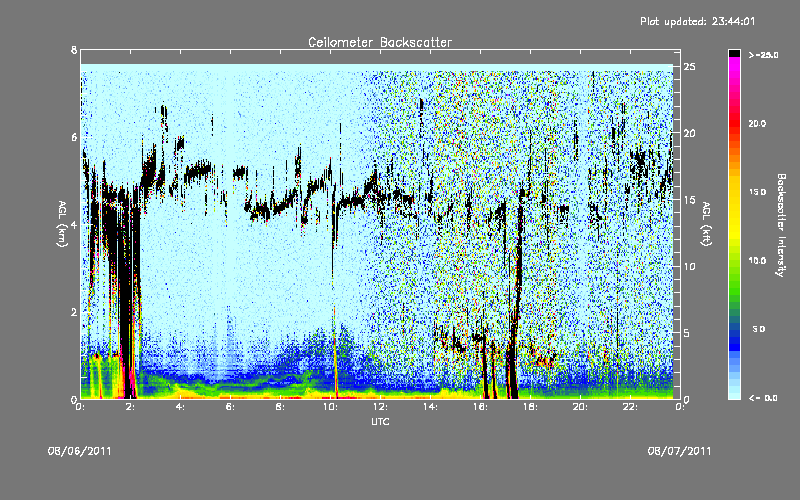Click the '<= 0.0' colorbar label

763,398
